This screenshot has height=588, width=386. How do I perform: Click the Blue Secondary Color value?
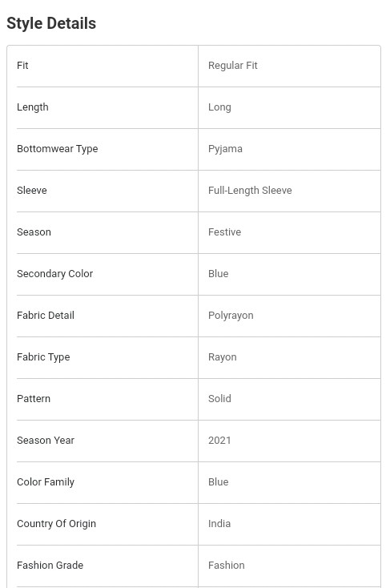tap(218, 274)
